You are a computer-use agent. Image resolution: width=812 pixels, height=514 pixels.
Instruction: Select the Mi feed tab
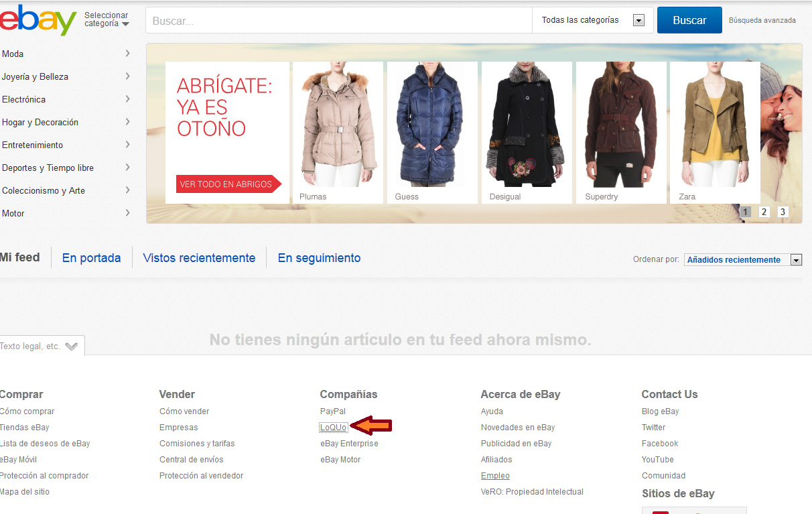tap(20, 257)
